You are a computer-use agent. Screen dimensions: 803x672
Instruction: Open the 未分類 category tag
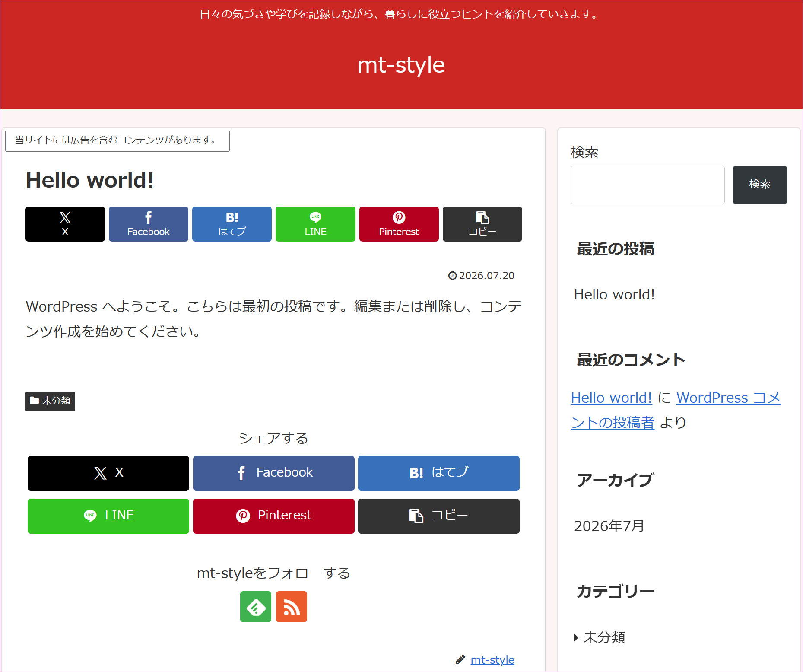[50, 401]
